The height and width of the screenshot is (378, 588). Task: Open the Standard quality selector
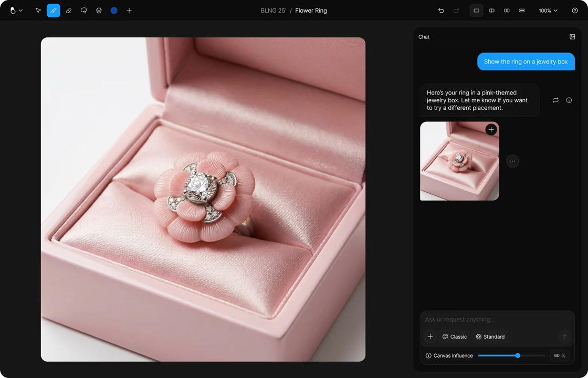[x=490, y=337]
